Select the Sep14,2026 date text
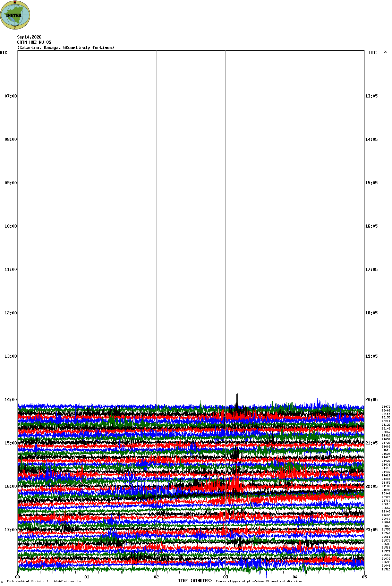The width and height of the screenshot is (392, 586). click(29, 37)
